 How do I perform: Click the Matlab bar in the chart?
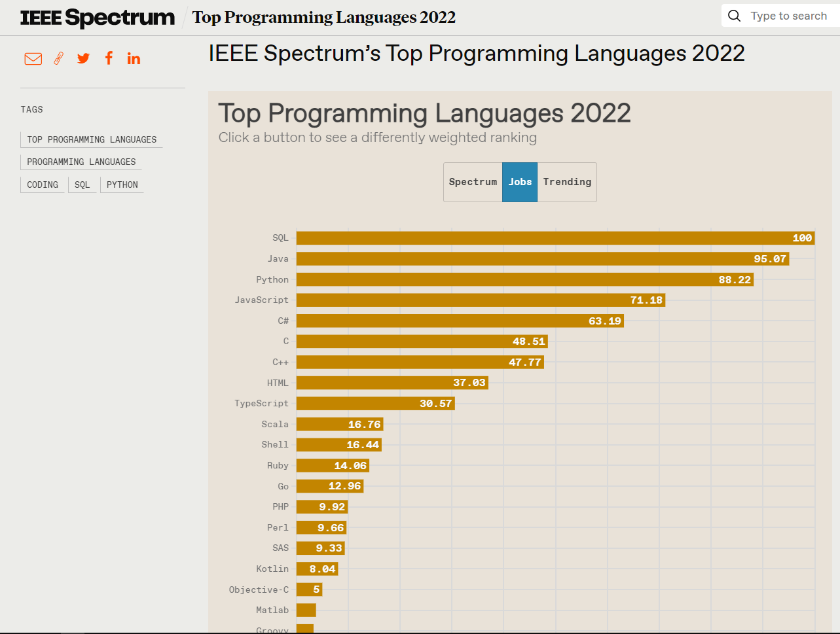(306, 610)
